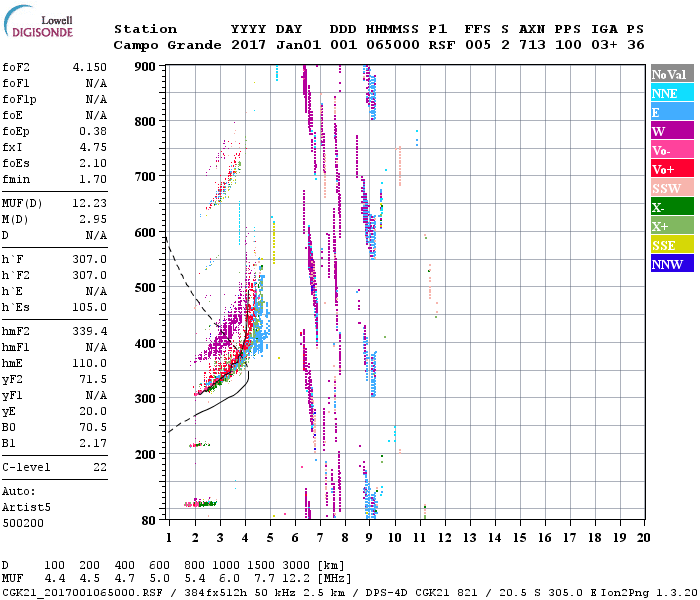This screenshot has width=700, height=600.
Task: Select the NoVal legend swatch
Action: point(667,74)
